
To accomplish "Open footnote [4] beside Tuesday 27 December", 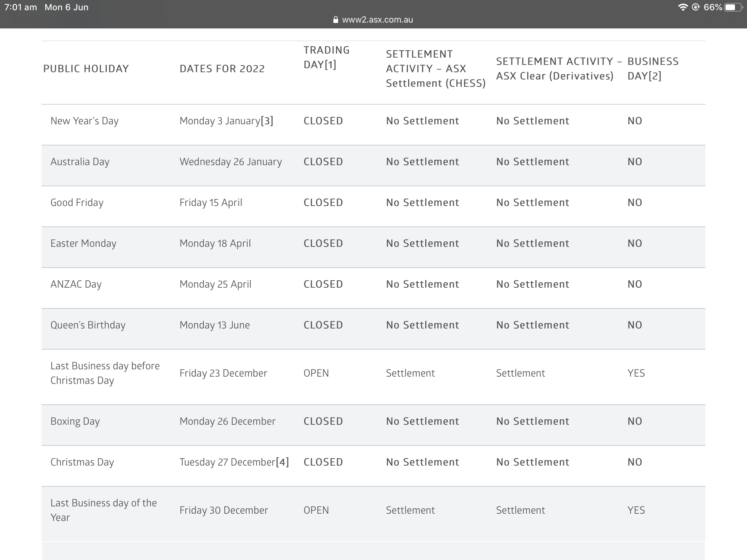I will tap(282, 462).
